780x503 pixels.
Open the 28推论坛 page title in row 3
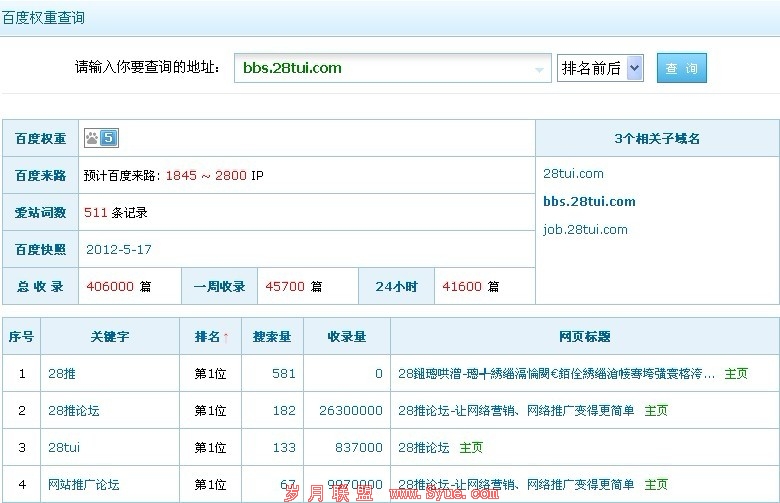click(424, 447)
